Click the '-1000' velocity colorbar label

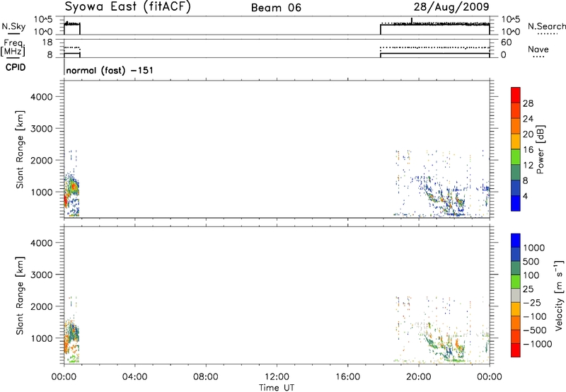point(537,344)
